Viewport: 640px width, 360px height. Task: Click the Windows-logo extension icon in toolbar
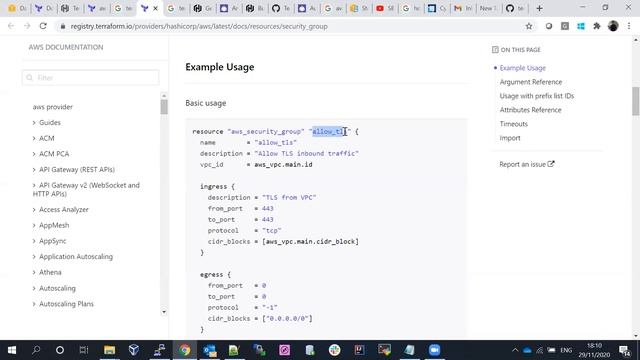coord(581,26)
